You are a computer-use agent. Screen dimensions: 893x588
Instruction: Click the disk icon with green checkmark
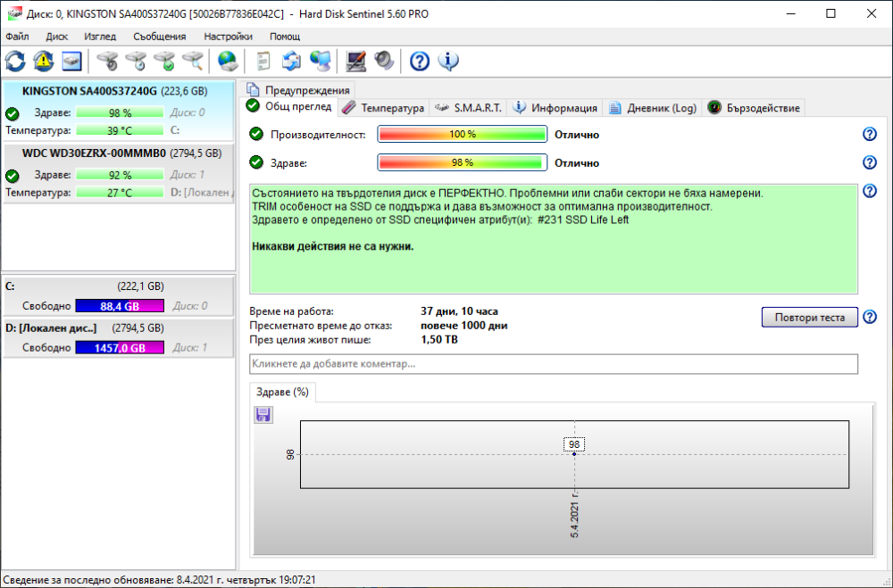click(164, 61)
